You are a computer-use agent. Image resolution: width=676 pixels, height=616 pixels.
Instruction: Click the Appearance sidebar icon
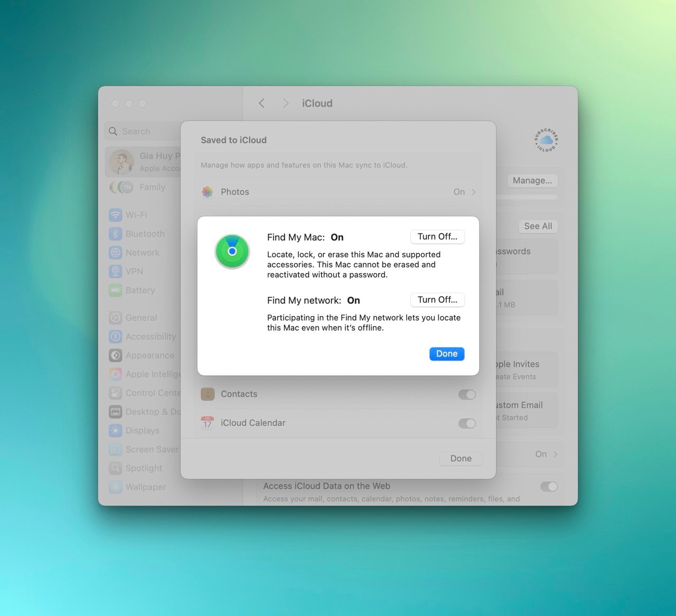click(115, 356)
